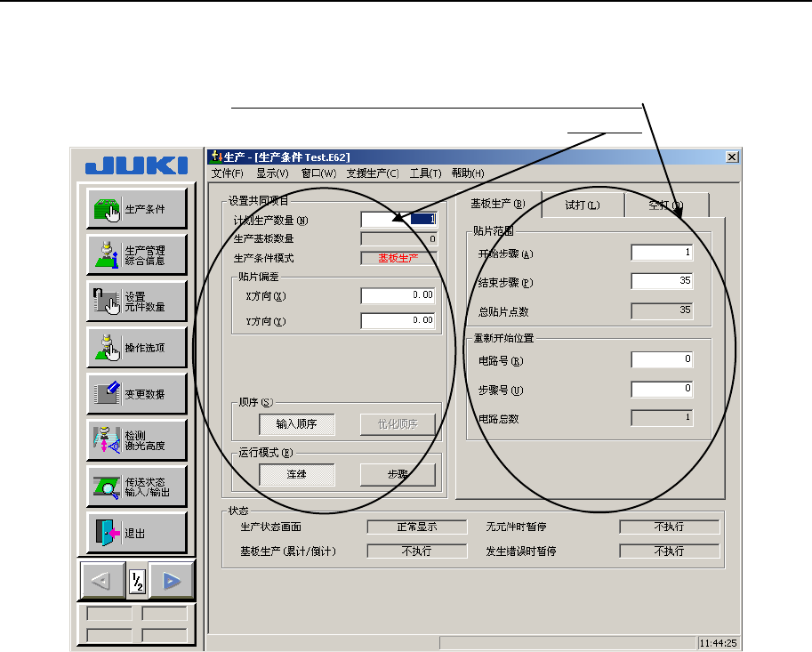This screenshot has height=652, width=812.
Task: Switch to the 试打(L) tab
Action: tap(583, 205)
